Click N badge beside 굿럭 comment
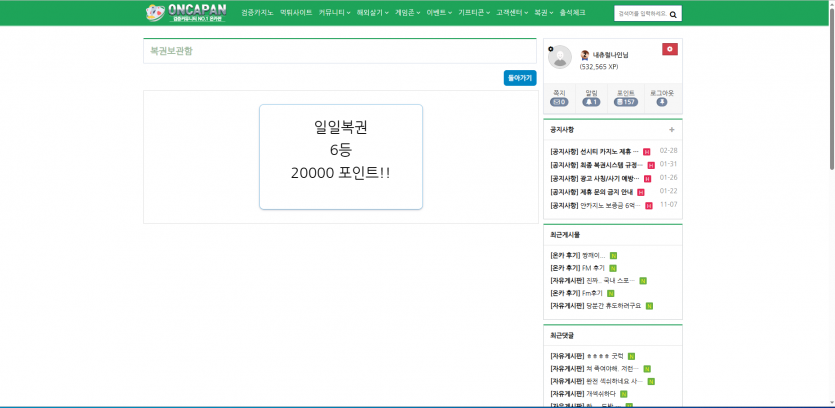The height and width of the screenshot is (408, 835). [631, 356]
